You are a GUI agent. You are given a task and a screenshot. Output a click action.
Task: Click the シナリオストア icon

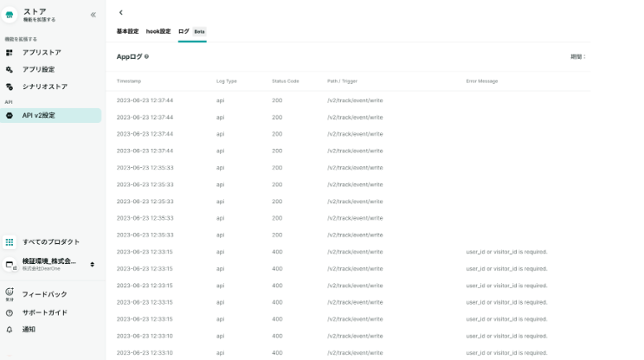click(x=9, y=87)
